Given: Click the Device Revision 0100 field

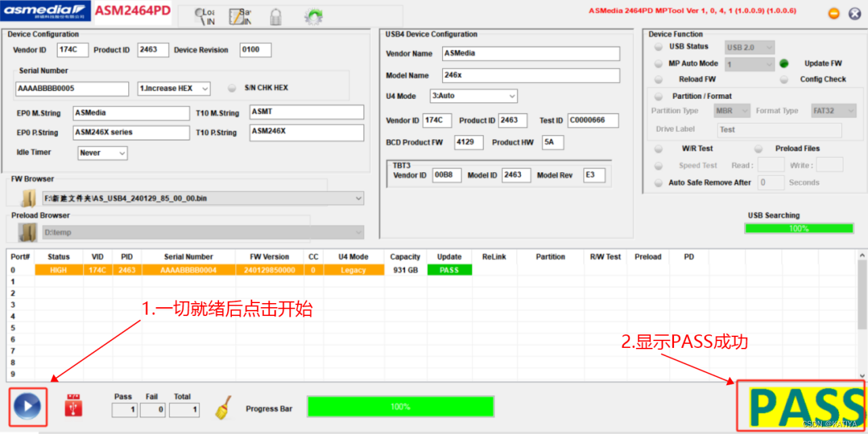Looking at the screenshot, I should pyautogui.click(x=255, y=50).
